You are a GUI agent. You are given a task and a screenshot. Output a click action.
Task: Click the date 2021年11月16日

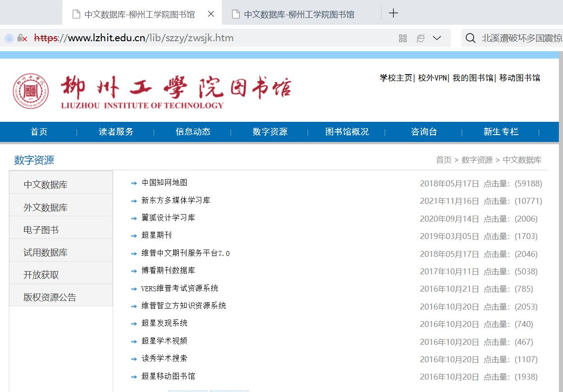pyautogui.click(x=449, y=201)
